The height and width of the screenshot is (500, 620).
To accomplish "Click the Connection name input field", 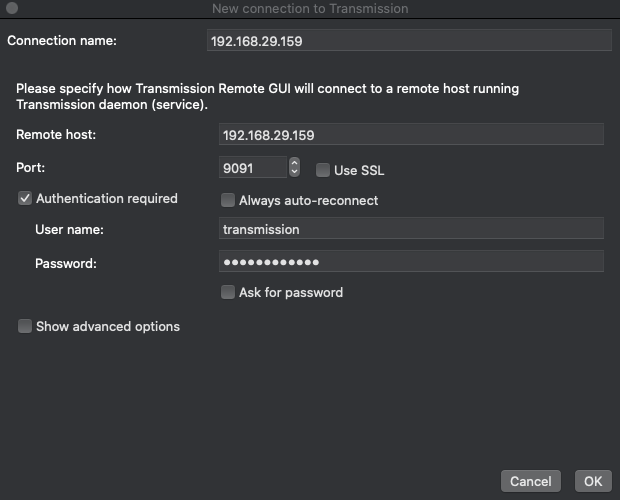I will point(409,41).
